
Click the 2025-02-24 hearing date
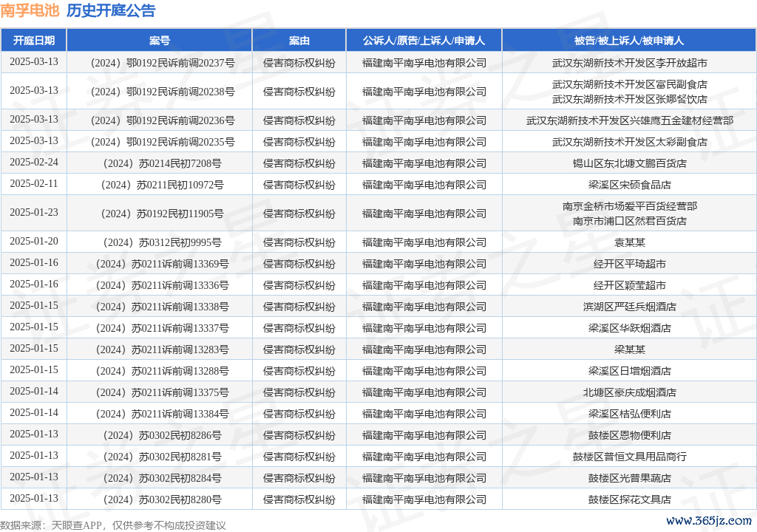pyautogui.click(x=34, y=163)
